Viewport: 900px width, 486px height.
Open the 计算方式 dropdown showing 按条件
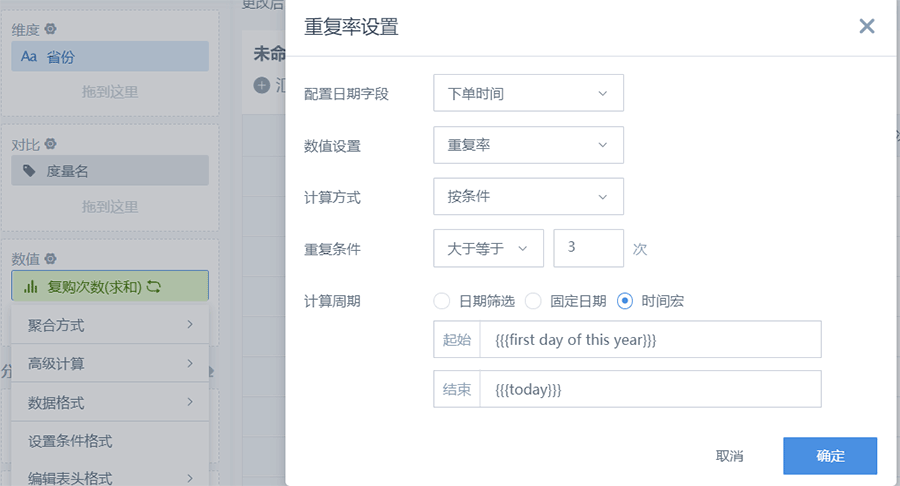528,197
